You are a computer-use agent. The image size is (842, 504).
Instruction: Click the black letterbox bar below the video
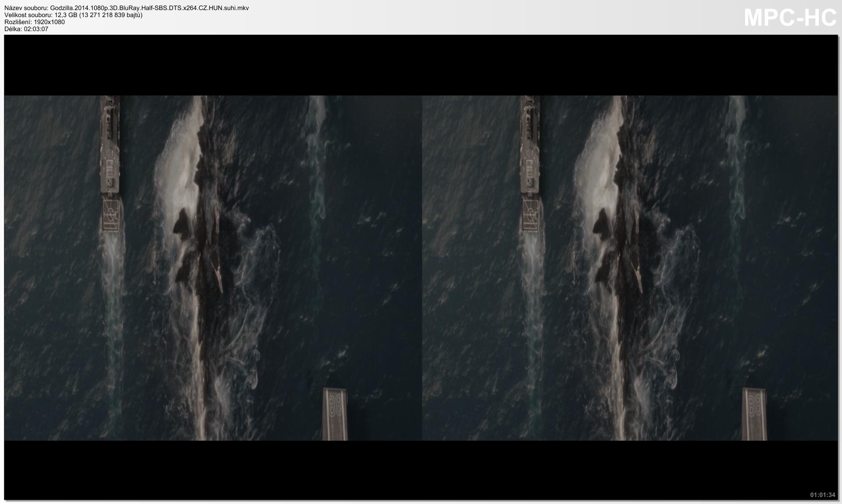coord(421,469)
